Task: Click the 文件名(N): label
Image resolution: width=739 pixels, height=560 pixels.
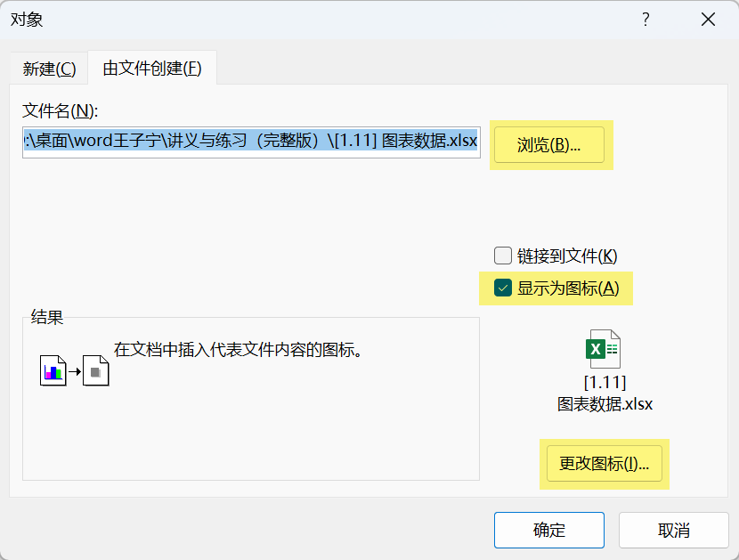Action: (60, 110)
